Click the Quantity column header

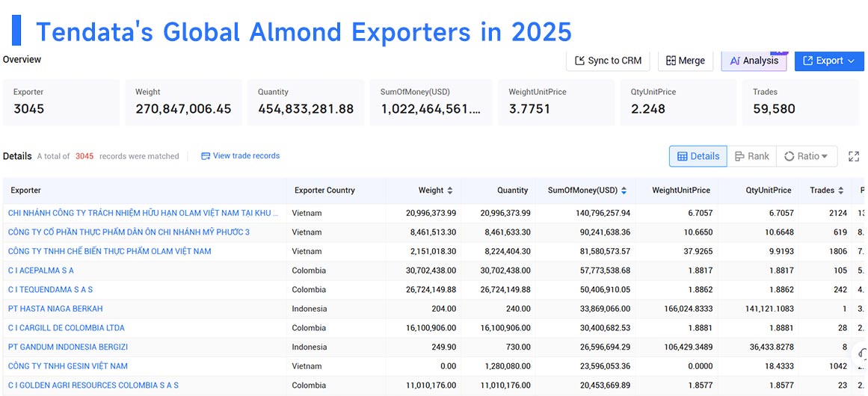[513, 191]
